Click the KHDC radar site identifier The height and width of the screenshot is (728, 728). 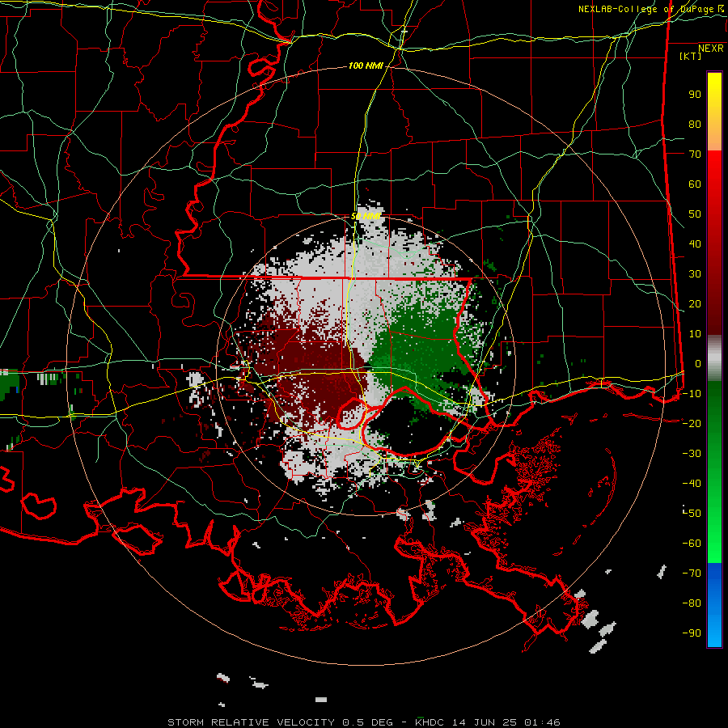pos(429,722)
